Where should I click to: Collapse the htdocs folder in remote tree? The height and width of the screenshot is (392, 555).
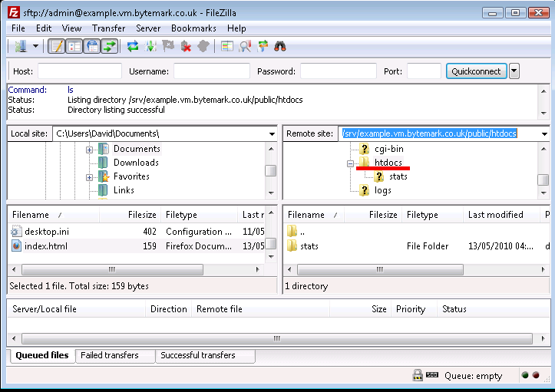(x=350, y=163)
